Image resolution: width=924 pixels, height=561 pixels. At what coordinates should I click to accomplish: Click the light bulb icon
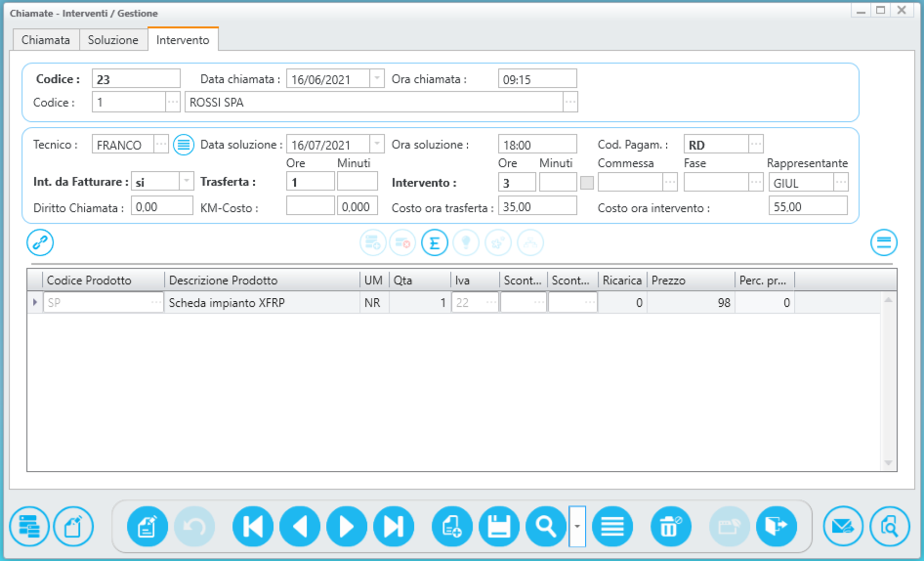point(466,242)
